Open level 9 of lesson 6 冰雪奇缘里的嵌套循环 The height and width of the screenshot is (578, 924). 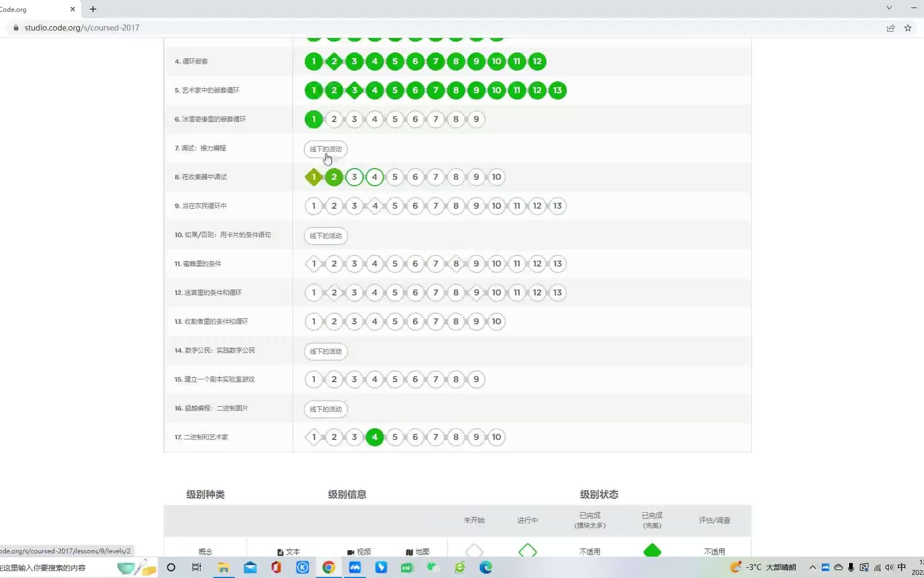click(476, 119)
